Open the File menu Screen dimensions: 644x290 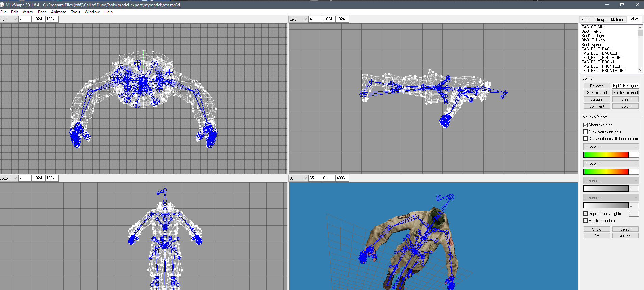[x=3, y=12]
